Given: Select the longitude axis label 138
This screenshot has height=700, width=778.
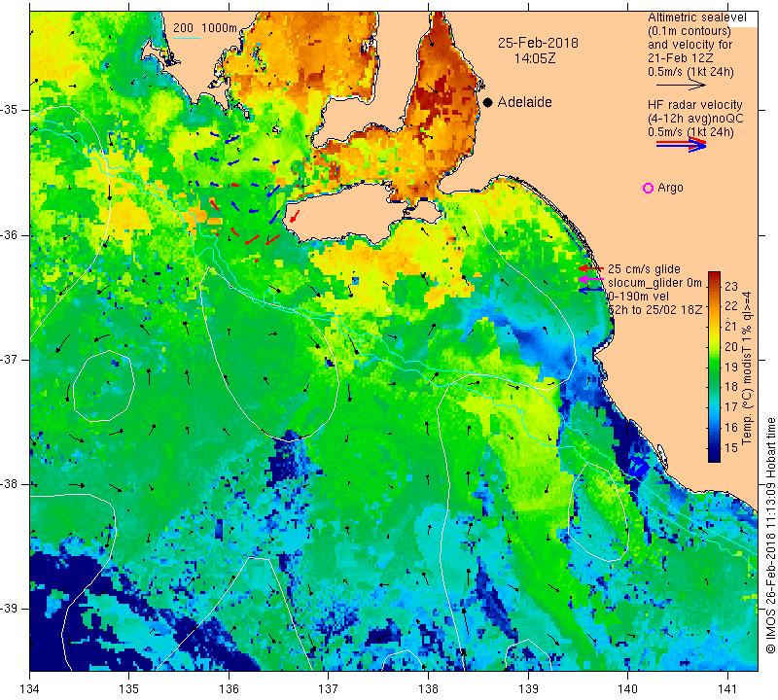Looking at the screenshot, I should (x=428, y=689).
